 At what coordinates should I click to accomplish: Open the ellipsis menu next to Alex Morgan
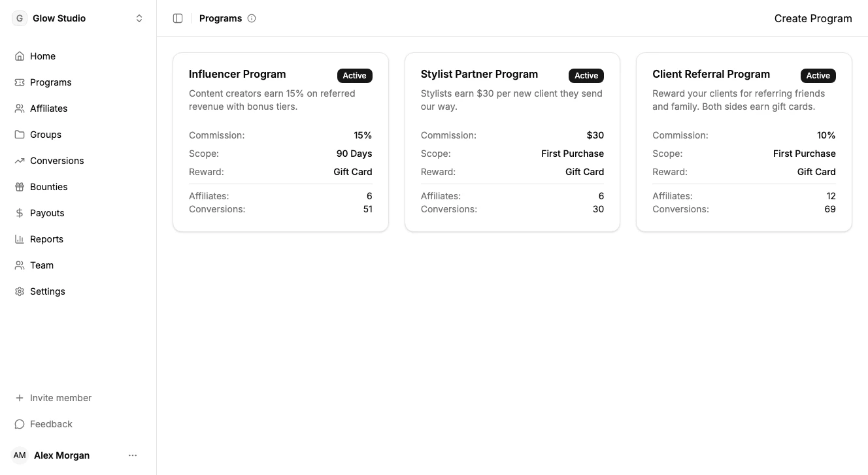133,455
